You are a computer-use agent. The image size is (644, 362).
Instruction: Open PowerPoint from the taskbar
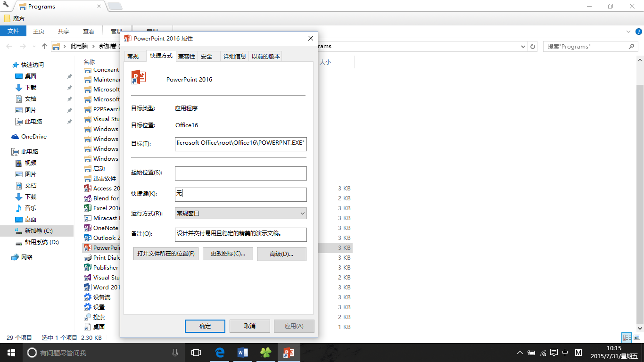tap(289, 353)
